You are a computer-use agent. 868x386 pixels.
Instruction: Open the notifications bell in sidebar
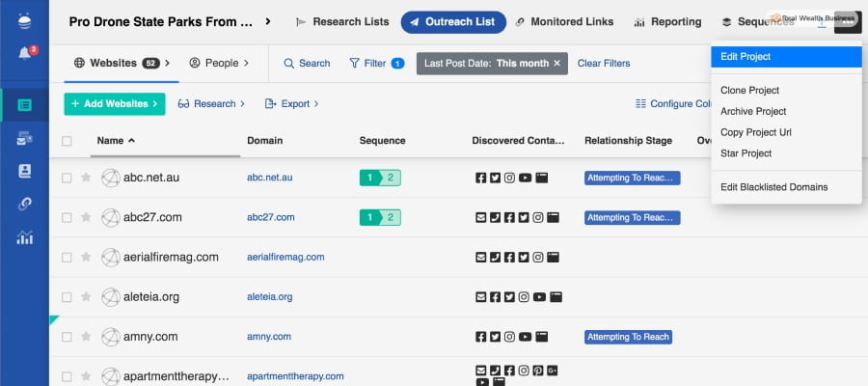[x=24, y=53]
